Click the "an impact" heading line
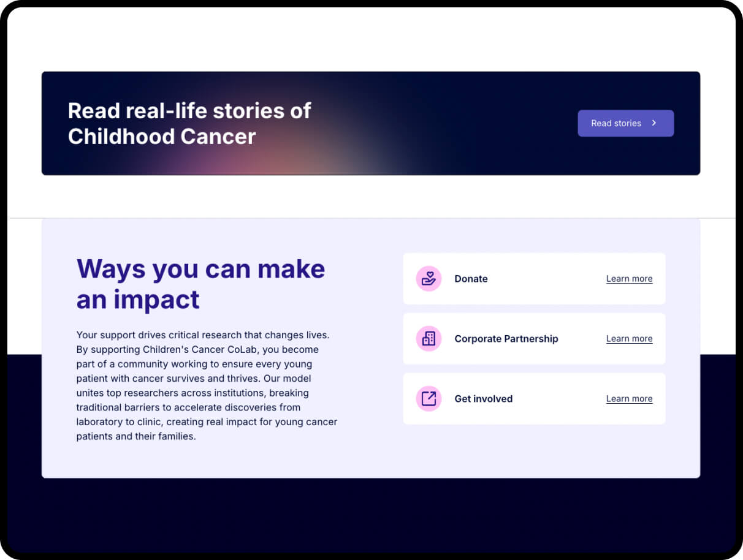Screen dimensions: 743x560 [x=138, y=300]
